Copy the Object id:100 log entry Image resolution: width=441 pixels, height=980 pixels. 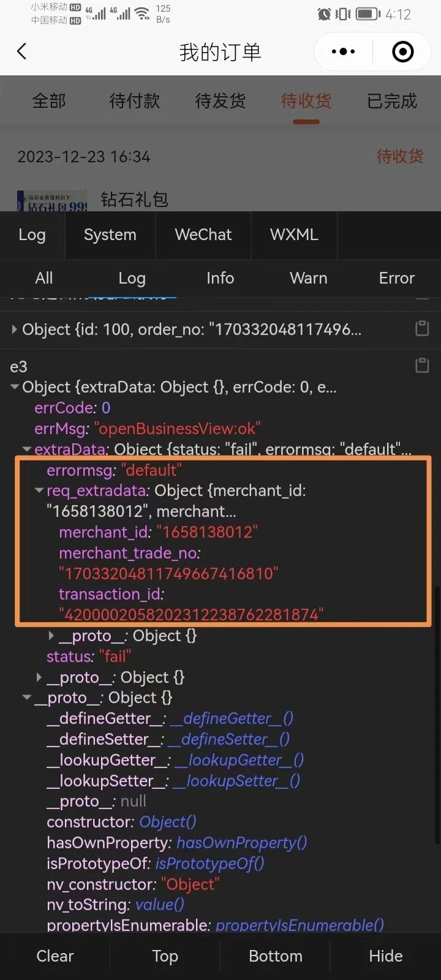422,328
